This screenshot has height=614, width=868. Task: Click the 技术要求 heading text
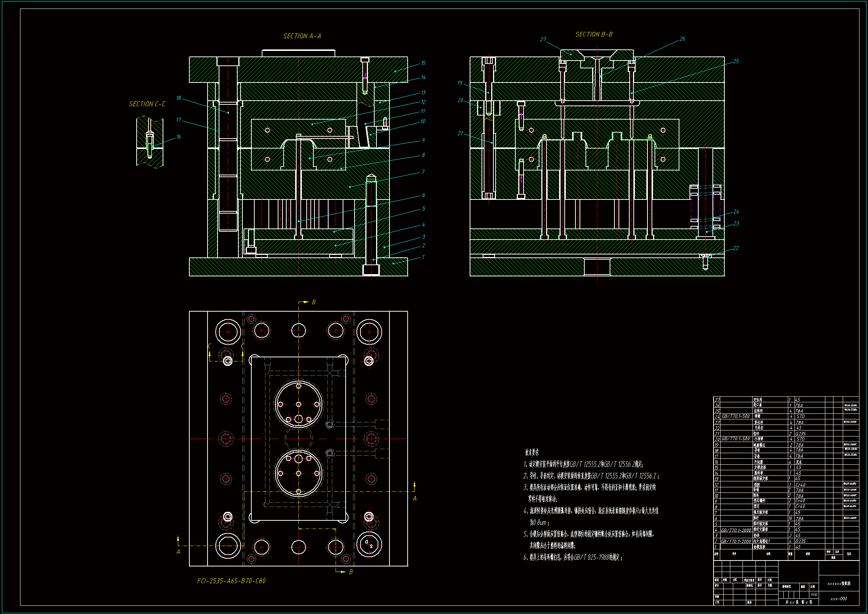tap(532, 452)
